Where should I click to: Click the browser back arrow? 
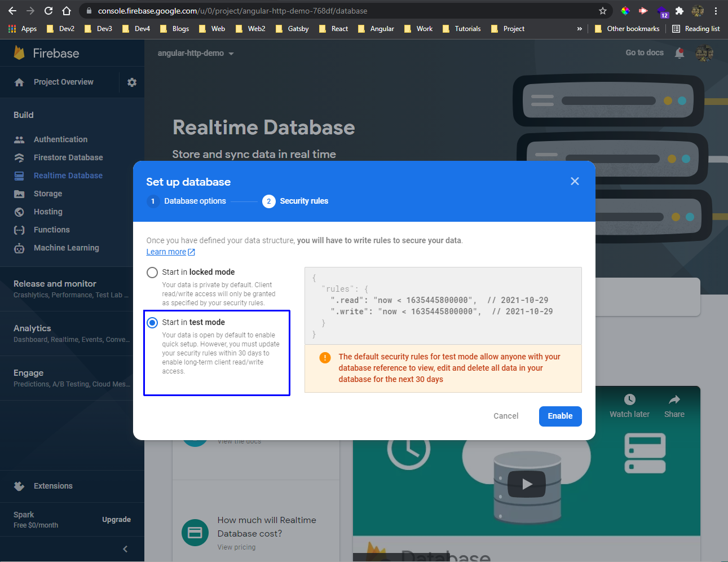pos(12,11)
